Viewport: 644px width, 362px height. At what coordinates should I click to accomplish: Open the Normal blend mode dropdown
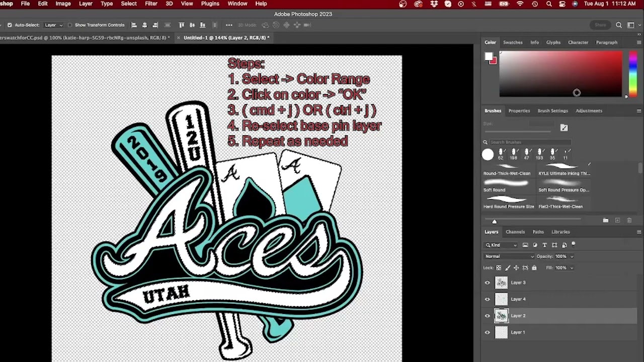tap(509, 256)
